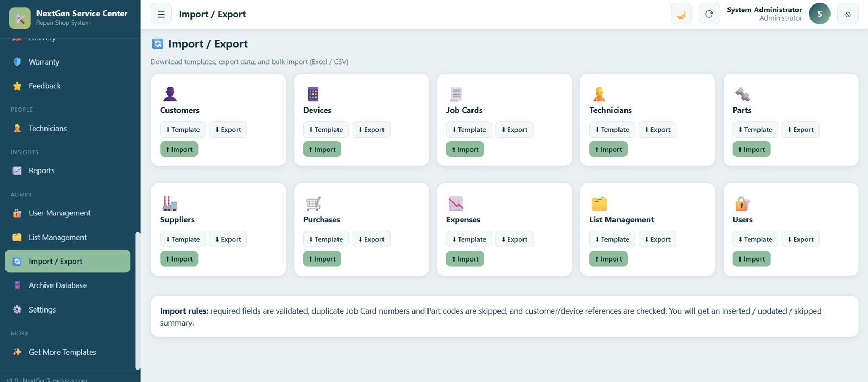Export Customers data
Image resolution: width=868 pixels, height=382 pixels.
pos(228,130)
